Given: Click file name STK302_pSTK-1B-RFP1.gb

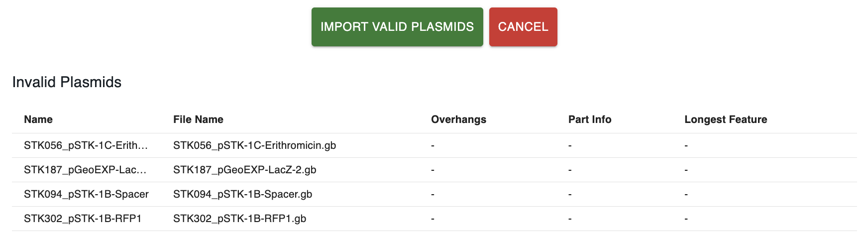Looking at the screenshot, I should tap(239, 219).
